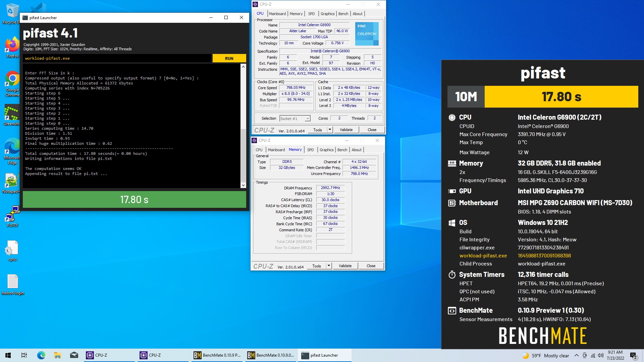644x362 pixels.
Task: Launch PuTTY from the desktop
Action: (12, 217)
